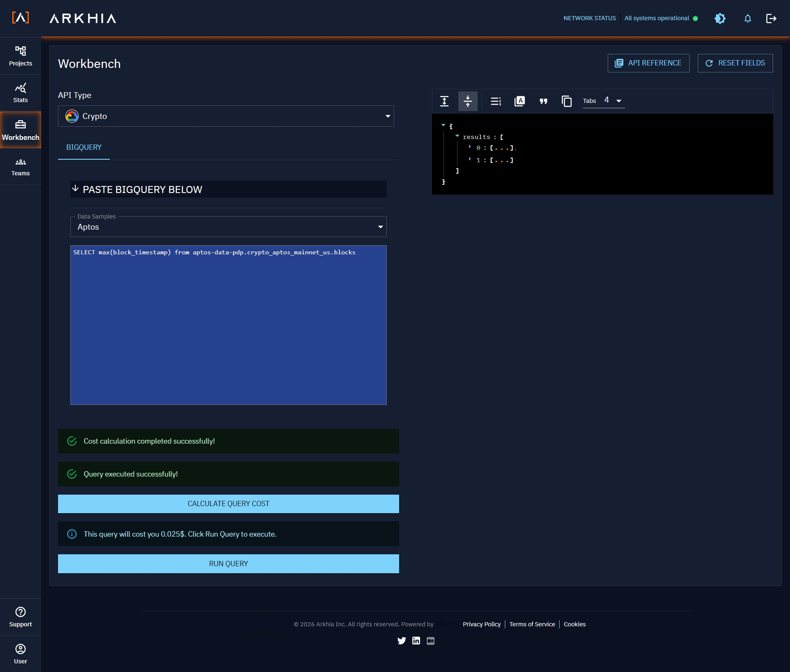Toggle dark/light theme in the header
Viewport: 790px width, 672px height.
coord(720,19)
